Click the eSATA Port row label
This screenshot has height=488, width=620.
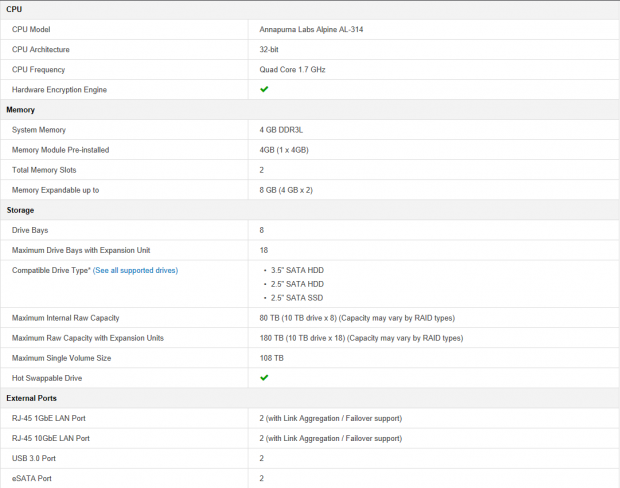(32, 479)
